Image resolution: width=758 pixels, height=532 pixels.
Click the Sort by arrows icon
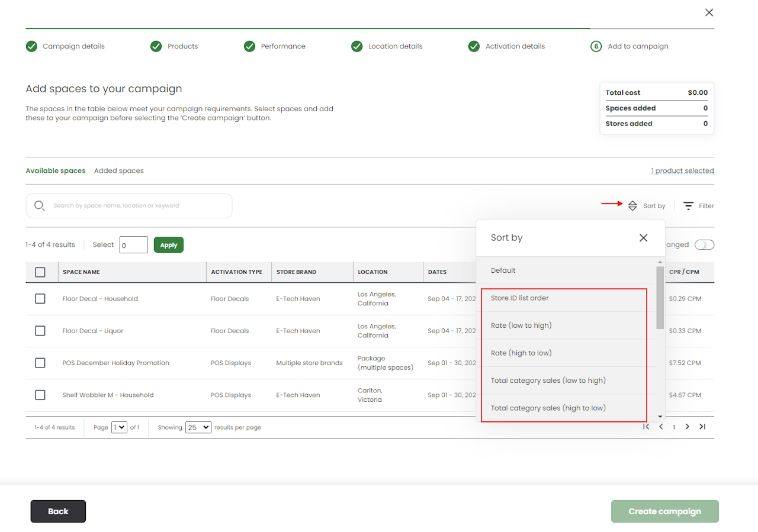point(632,206)
